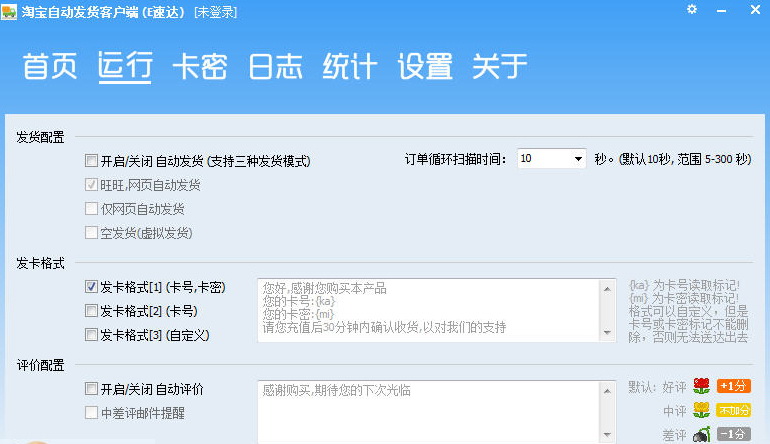Check 发卡格式[3] (自定义) checkbox
The height and width of the screenshot is (444, 770).
coord(91,335)
